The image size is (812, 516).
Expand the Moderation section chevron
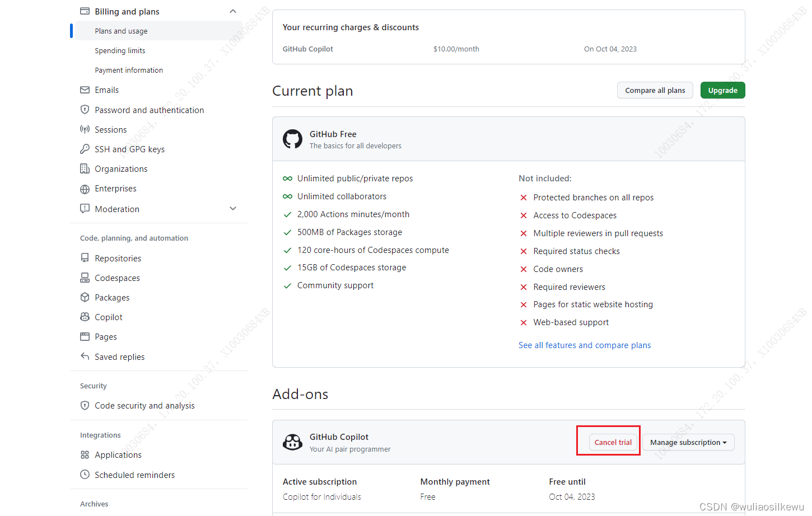233,209
